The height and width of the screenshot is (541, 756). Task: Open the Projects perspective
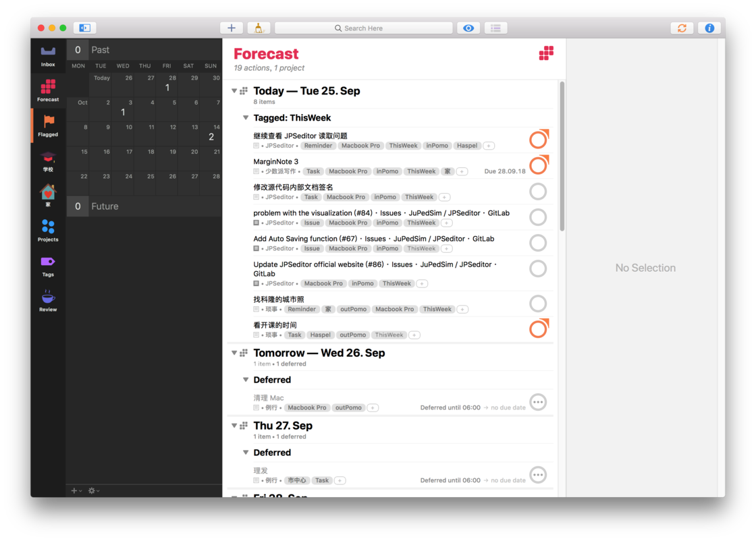click(48, 230)
